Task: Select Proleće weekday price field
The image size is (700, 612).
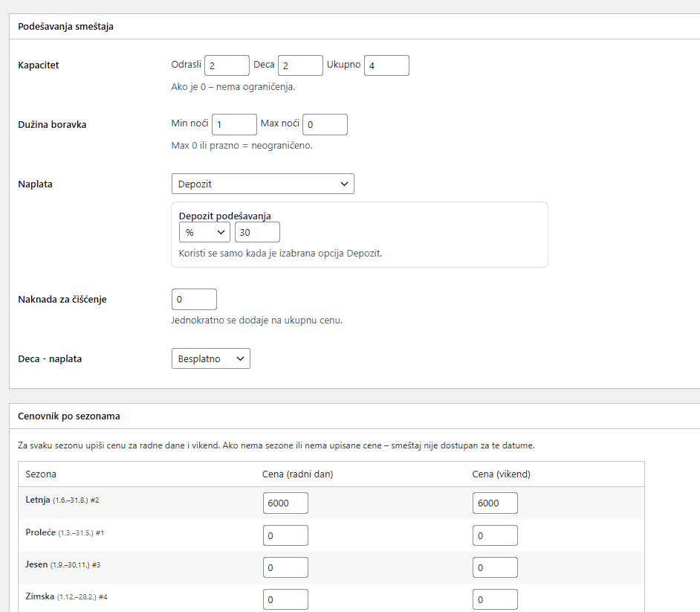Action: pos(285,535)
